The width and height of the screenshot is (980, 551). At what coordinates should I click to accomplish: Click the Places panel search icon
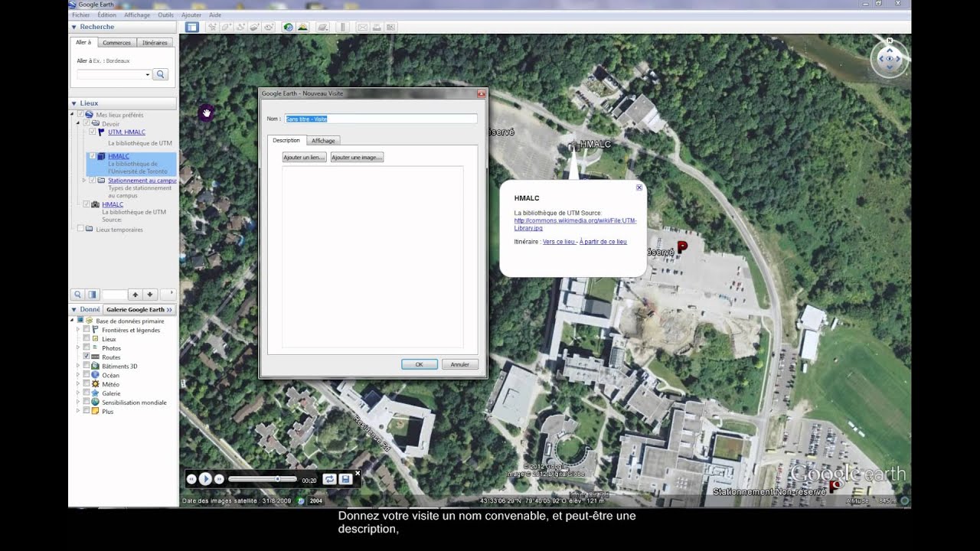coord(77,294)
